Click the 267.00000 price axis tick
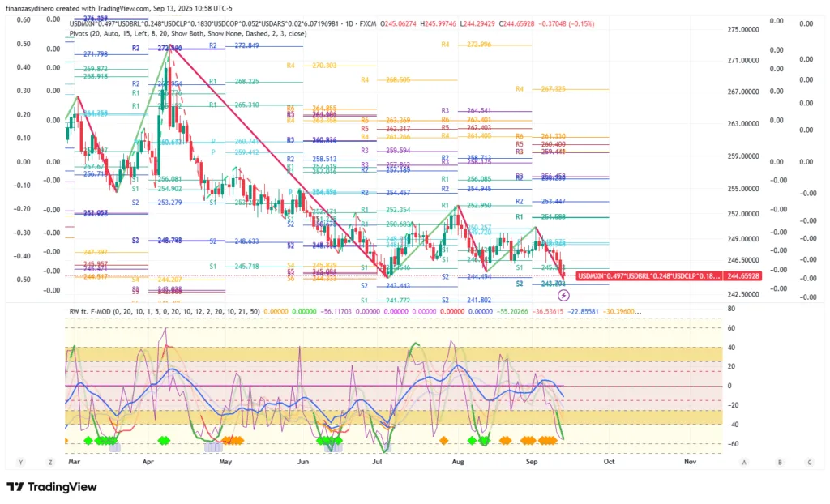 743,92
